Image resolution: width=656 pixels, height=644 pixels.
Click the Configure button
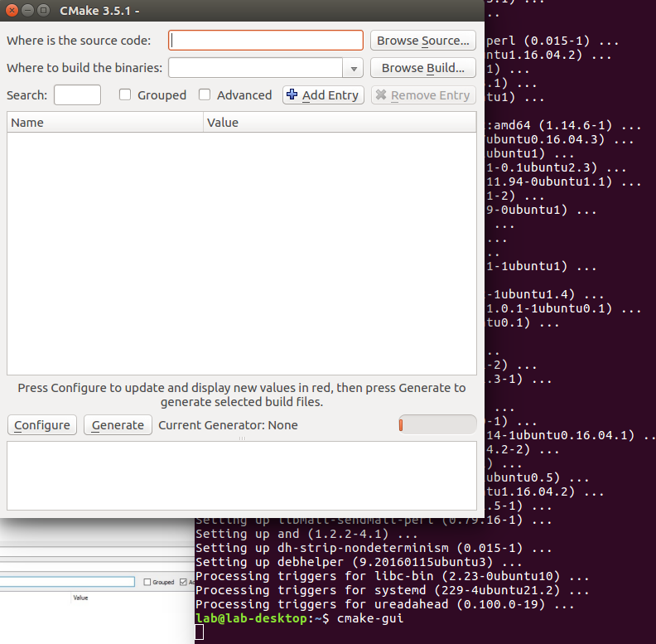(x=42, y=425)
